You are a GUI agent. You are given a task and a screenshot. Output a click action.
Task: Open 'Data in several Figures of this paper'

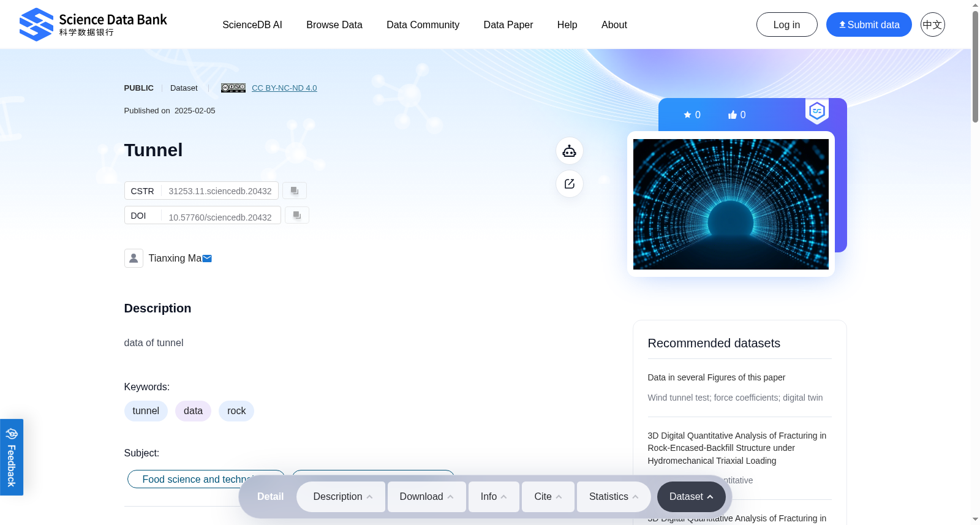(717, 377)
